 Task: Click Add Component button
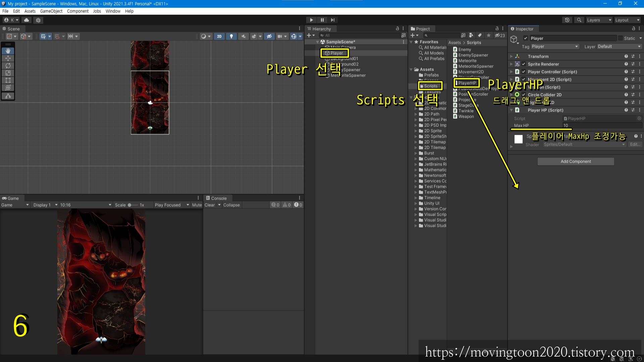(x=576, y=162)
